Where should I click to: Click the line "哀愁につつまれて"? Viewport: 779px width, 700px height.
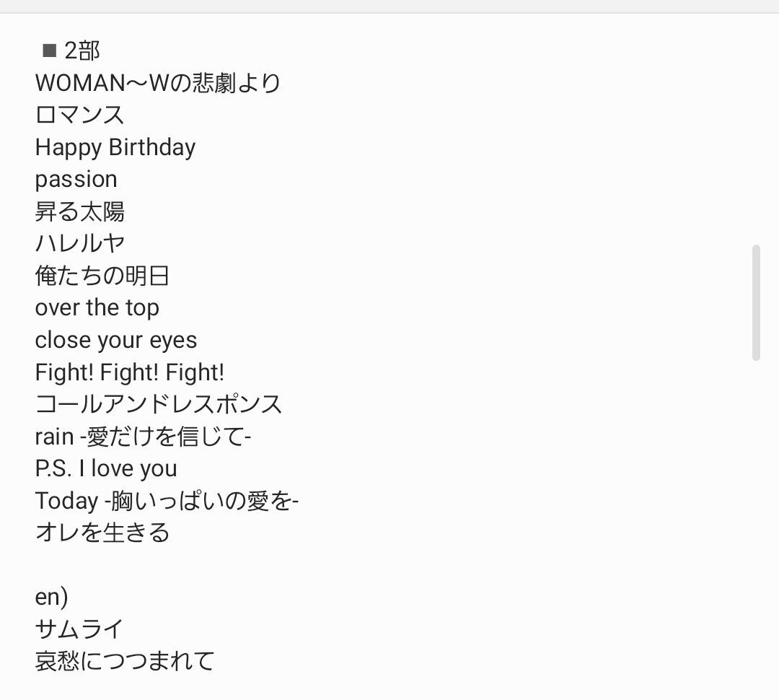point(125,661)
